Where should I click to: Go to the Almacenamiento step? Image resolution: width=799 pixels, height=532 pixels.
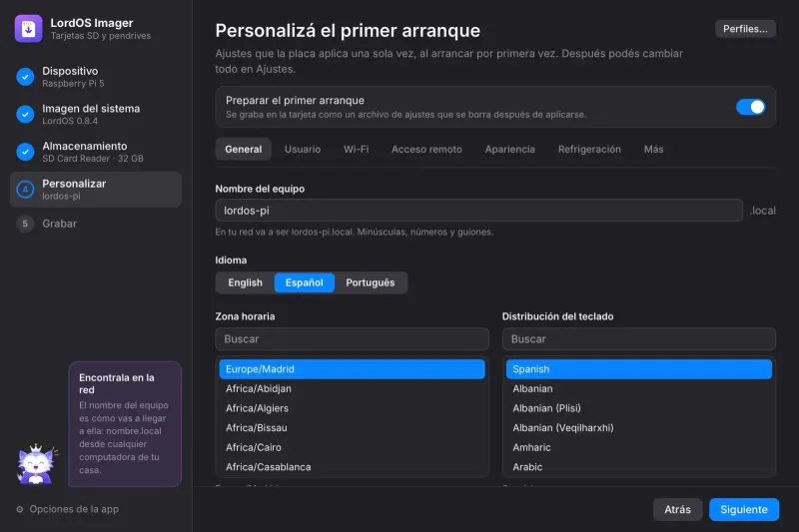coord(96,152)
